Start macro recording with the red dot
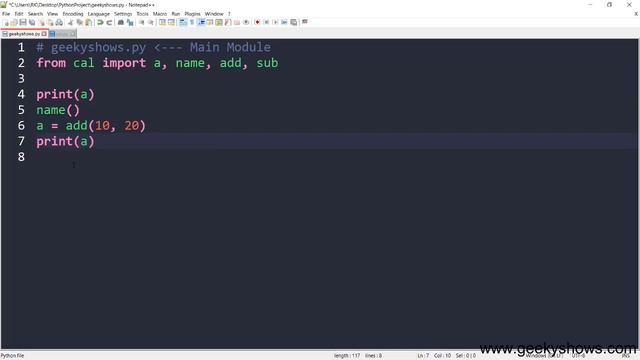 coord(258,22)
